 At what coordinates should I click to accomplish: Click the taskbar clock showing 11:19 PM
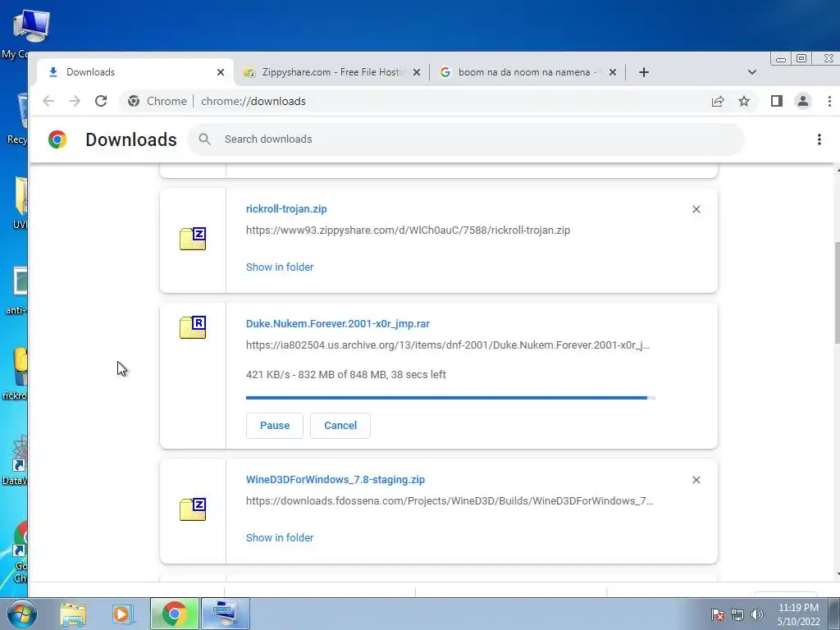click(x=798, y=614)
